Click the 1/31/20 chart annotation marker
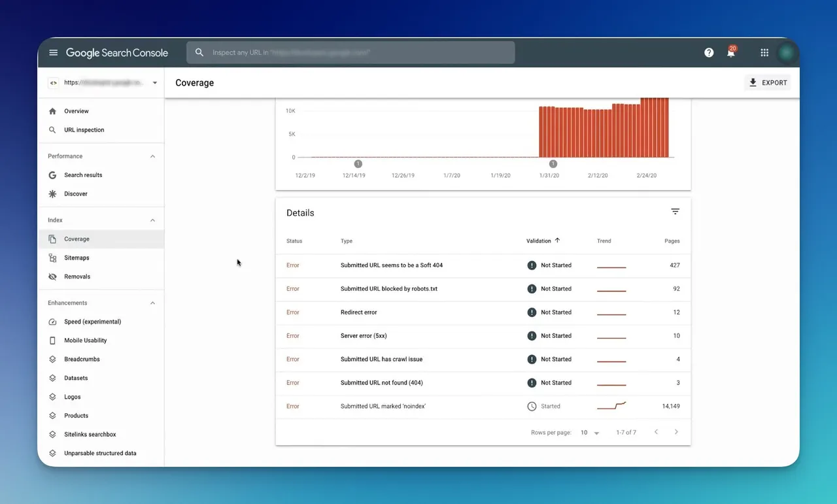The image size is (837, 504). 553,164
